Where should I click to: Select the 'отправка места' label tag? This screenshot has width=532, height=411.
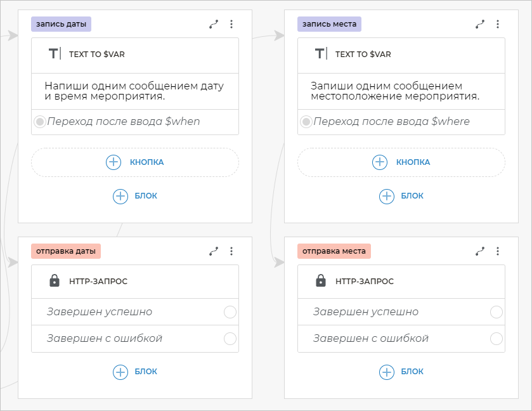(334, 251)
